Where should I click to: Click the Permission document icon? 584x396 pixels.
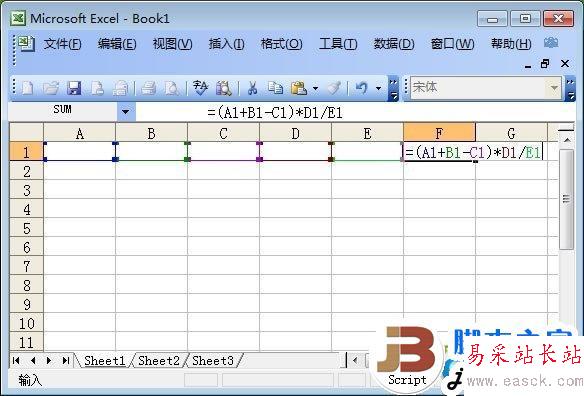tap(97, 88)
